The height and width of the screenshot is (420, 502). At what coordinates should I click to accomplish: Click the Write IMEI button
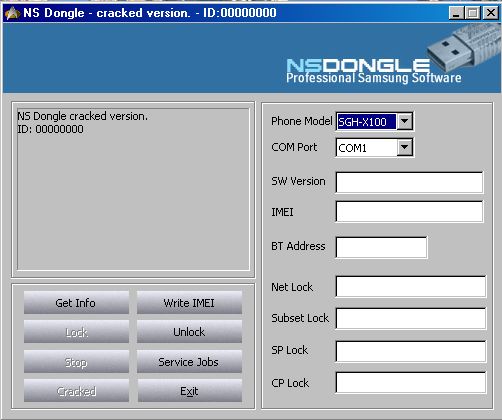pyautogui.click(x=189, y=303)
